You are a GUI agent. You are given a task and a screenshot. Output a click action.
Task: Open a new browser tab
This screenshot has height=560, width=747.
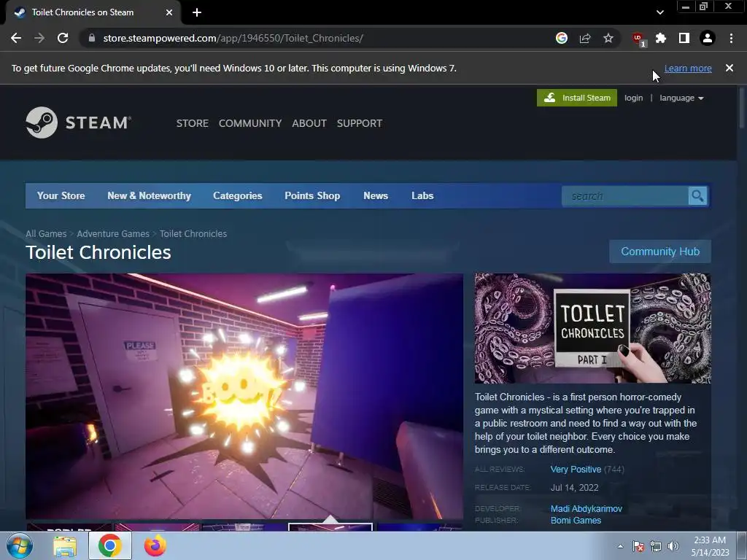tap(197, 12)
